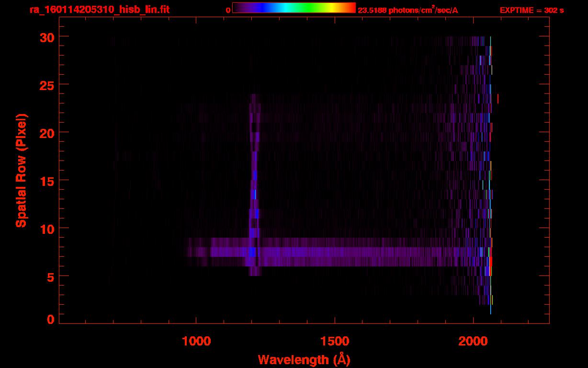This screenshot has width=588, height=368.
Task: Click the y-axis tick label 0
Action: [x=49, y=319]
